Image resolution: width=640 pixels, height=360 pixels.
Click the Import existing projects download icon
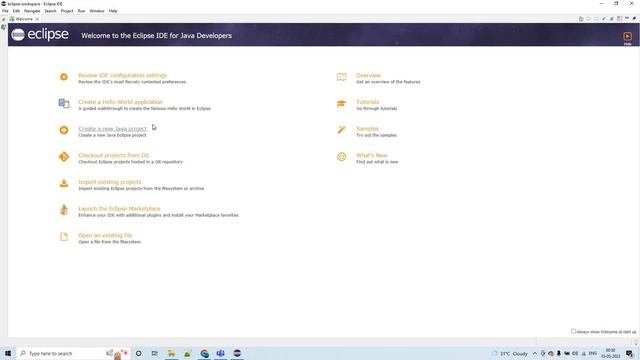[64, 183]
